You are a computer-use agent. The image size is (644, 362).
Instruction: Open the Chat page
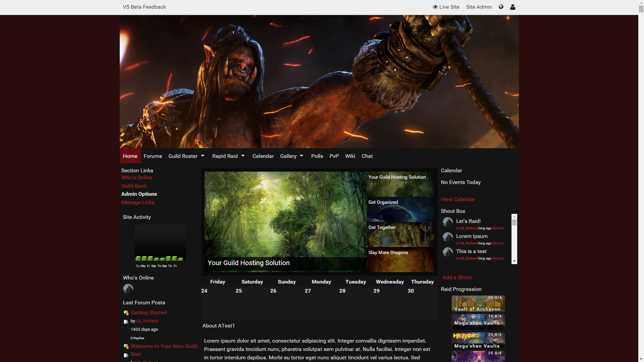367,156
